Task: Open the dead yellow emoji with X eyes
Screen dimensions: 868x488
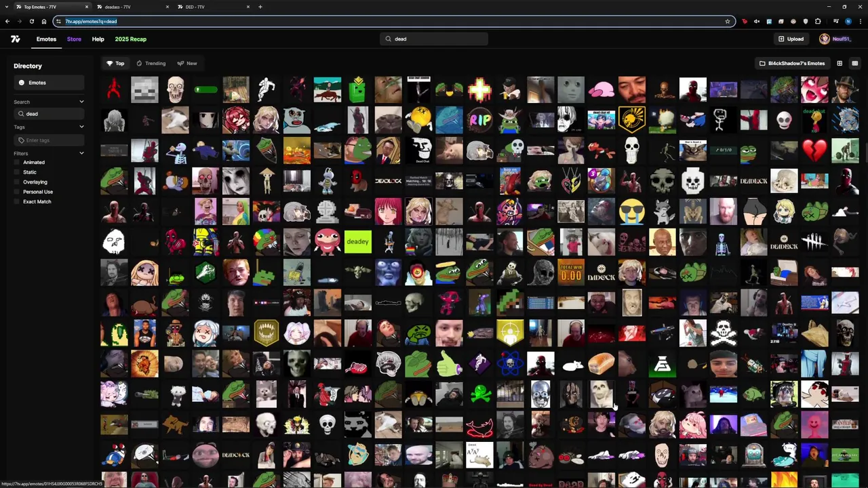Action: point(418,120)
